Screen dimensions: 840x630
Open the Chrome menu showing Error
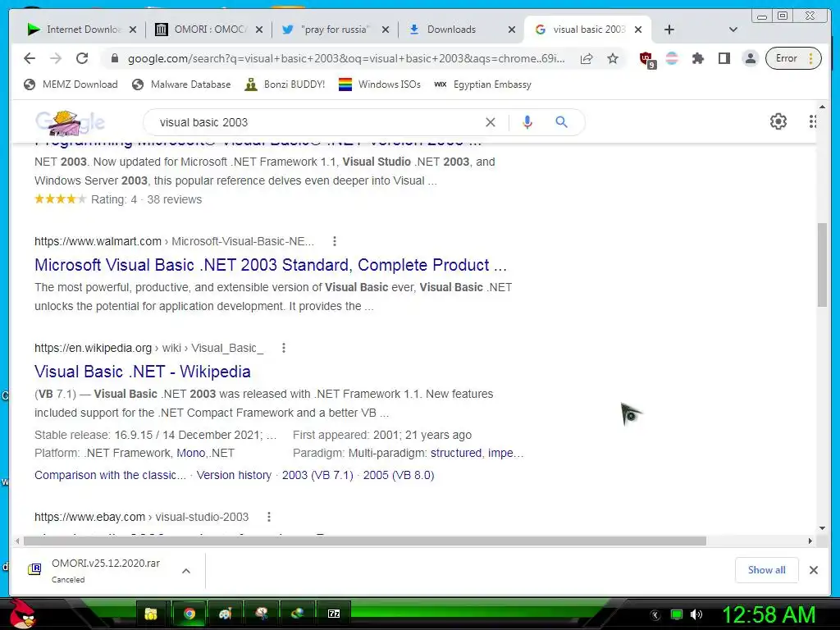(x=794, y=58)
